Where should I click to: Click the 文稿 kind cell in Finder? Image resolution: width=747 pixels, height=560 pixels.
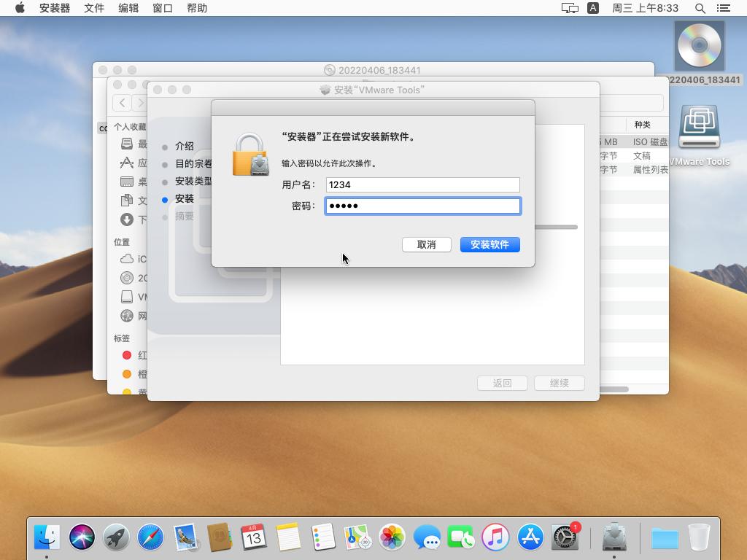[x=642, y=156]
